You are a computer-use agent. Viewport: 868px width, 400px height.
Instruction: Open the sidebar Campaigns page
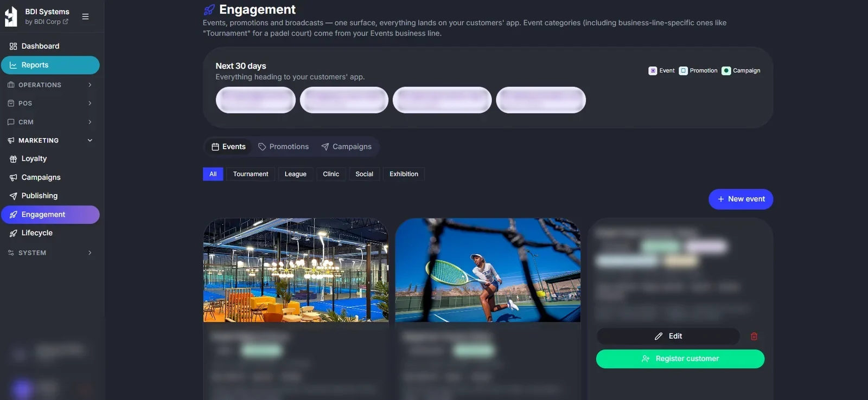pyautogui.click(x=50, y=177)
